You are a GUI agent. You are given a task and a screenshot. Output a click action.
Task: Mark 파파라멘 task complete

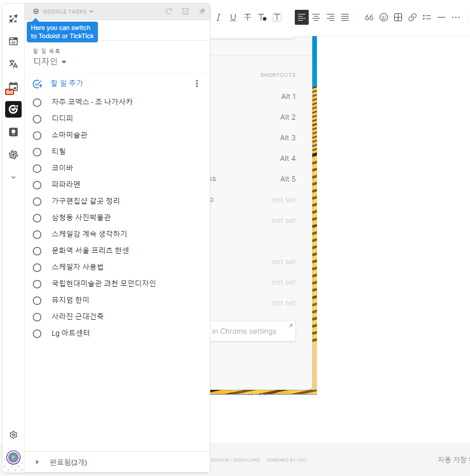click(x=37, y=185)
